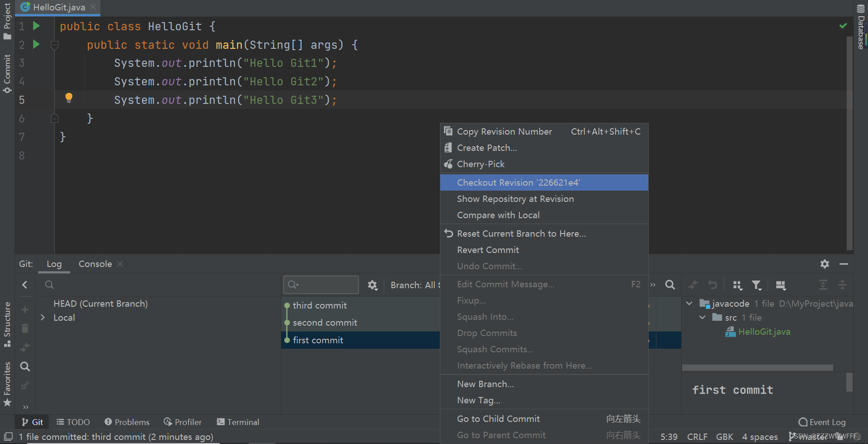Click the add new branch plus icon
Image resolution: width=868 pixels, height=444 pixels.
point(25,309)
